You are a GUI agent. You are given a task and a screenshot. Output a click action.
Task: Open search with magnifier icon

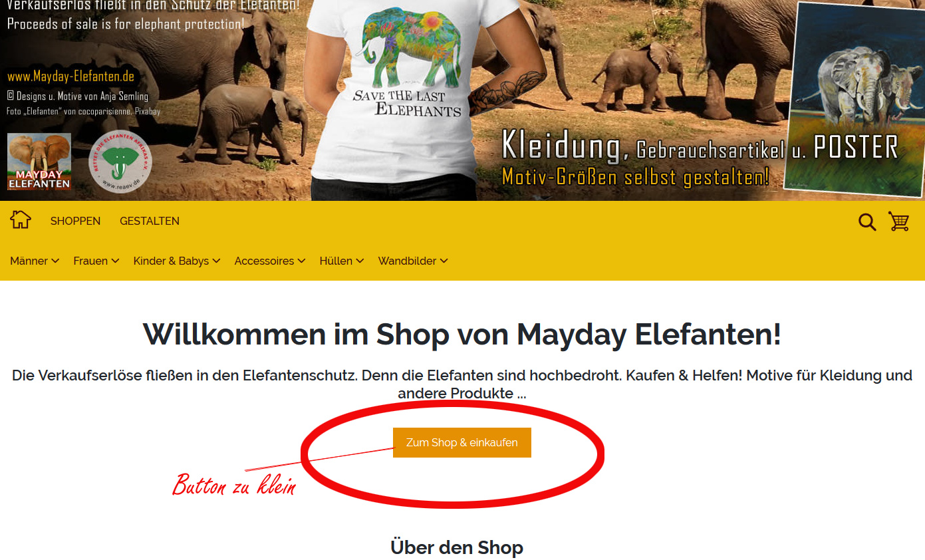pos(867,221)
